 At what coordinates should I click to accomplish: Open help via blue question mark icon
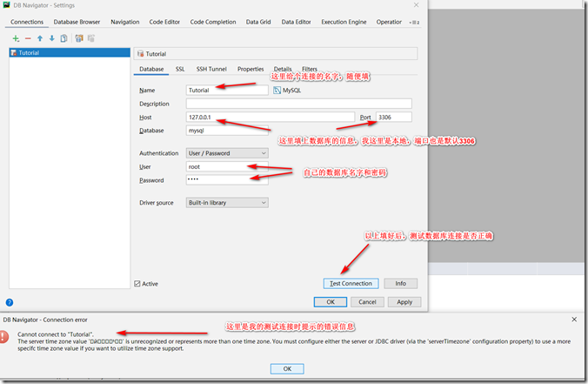(x=10, y=302)
